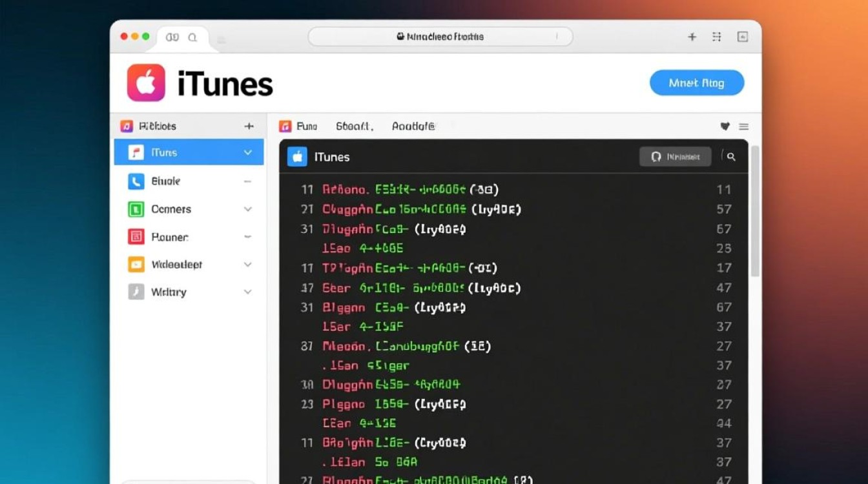Click the search magnifier in the dark panel header

[x=730, y=156]
